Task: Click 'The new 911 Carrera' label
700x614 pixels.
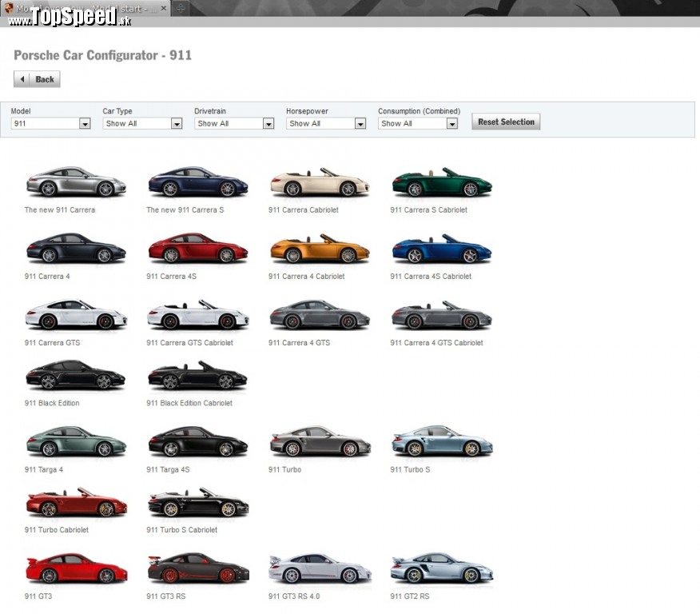Action: [x=60, y=209]
